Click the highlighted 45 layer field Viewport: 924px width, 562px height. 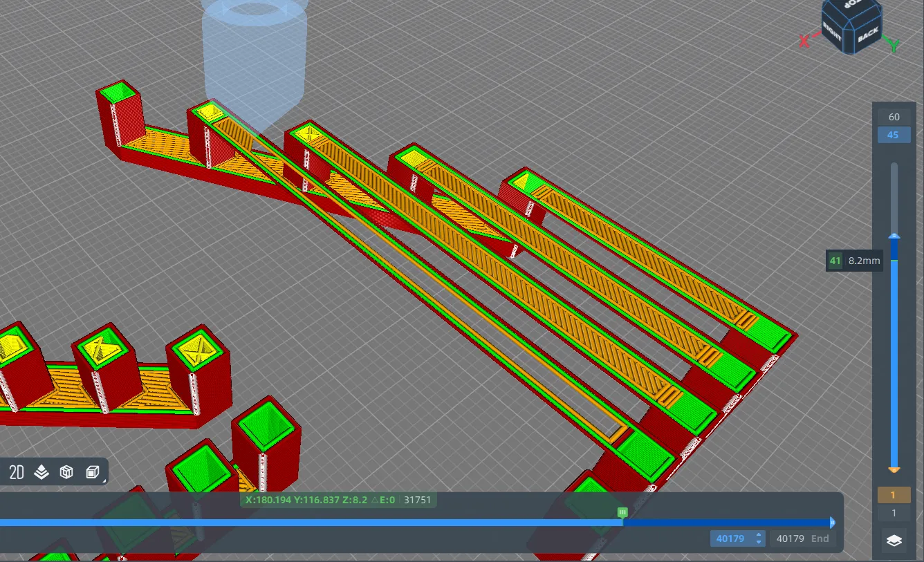pyautogui.click(x=894, y=135)
